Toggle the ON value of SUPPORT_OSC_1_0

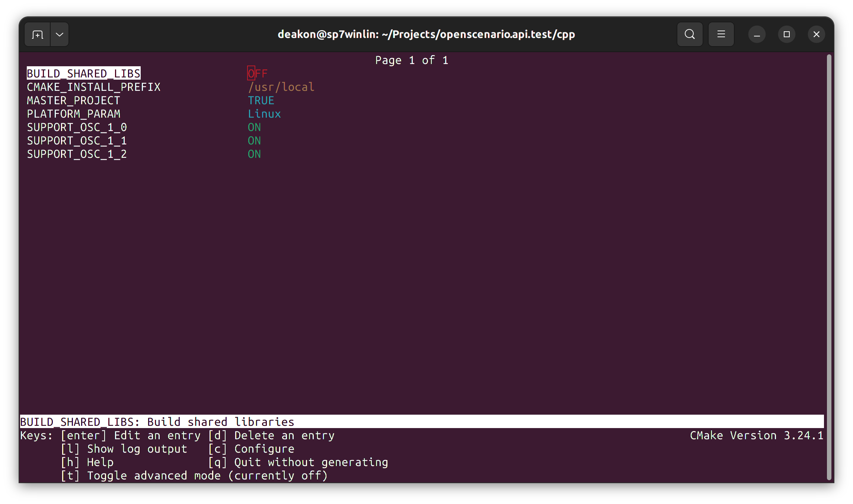coord(254,127)
